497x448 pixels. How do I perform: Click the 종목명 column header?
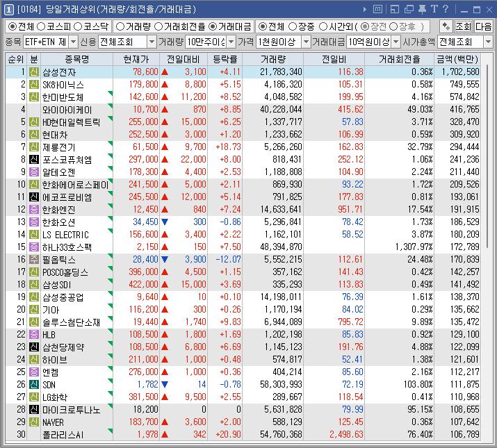point(77,59)
